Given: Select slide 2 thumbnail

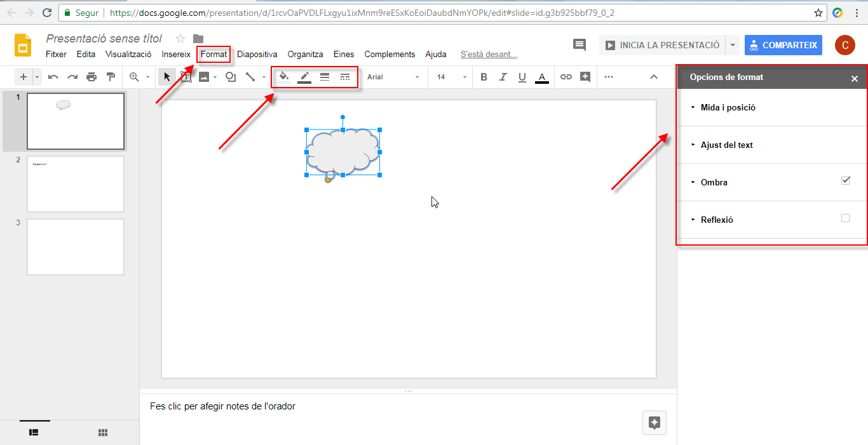Looking at the screenshot, I should click(76, 184).
